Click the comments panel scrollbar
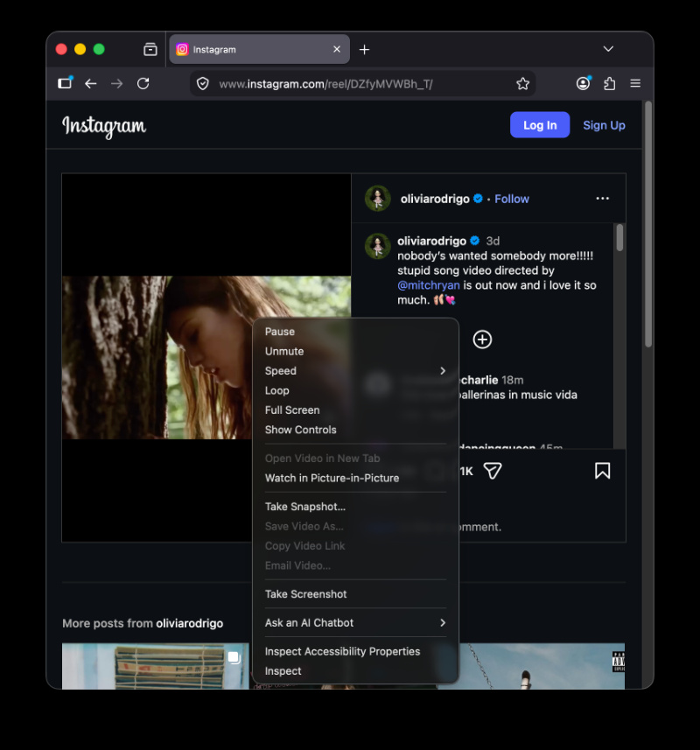The image size is (700, 750). coord(619,237)
